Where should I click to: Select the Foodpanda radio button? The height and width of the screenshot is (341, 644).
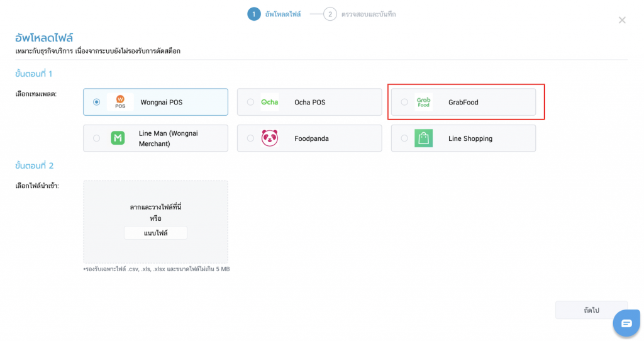(x=250, y=138)
